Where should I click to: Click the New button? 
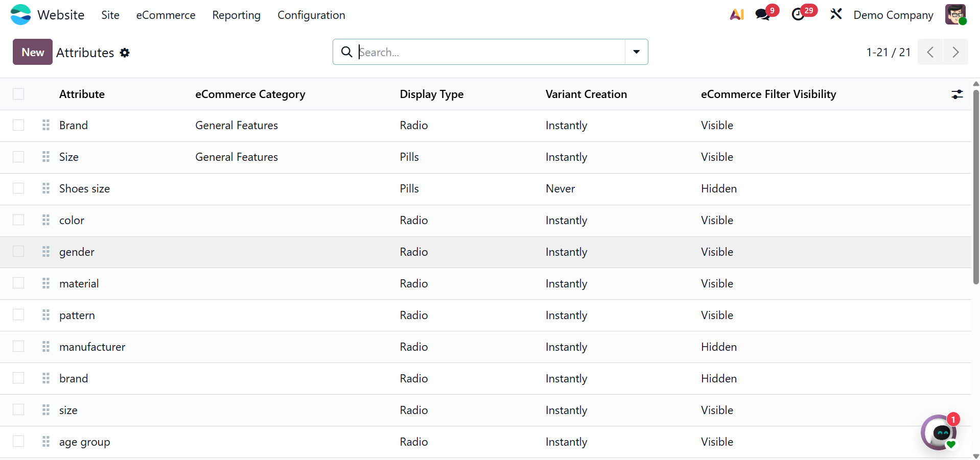(33, 52)
